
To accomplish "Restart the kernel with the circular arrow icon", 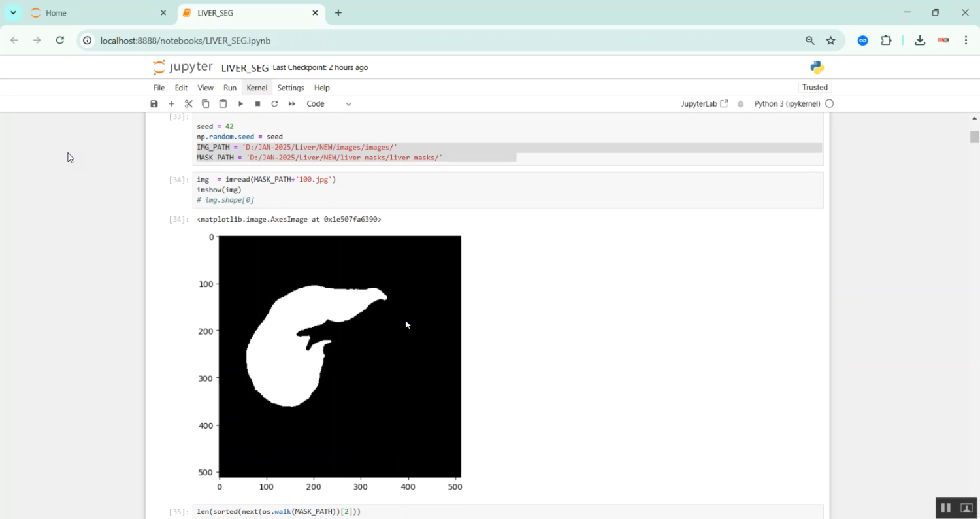I will (274, 104).
